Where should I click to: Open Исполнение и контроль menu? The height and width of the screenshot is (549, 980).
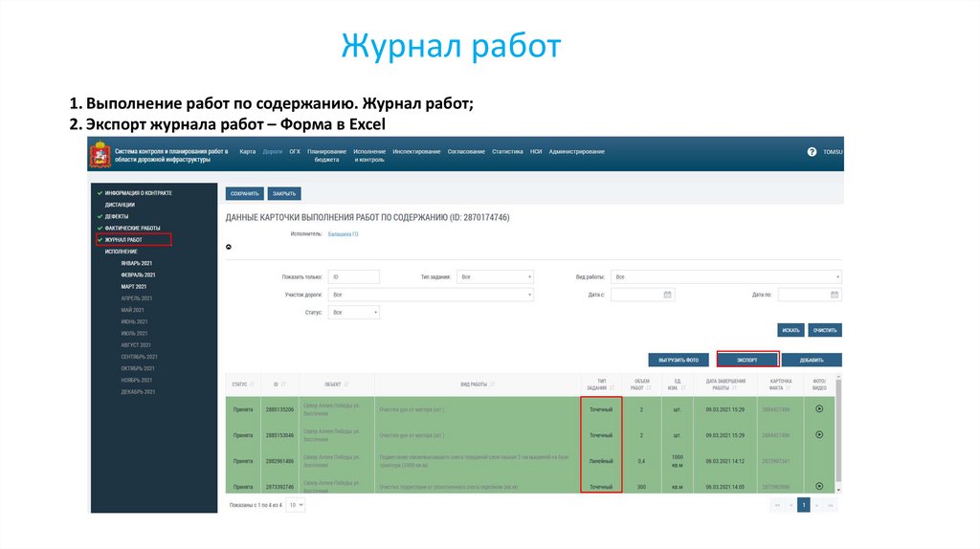tap(369, 156)
